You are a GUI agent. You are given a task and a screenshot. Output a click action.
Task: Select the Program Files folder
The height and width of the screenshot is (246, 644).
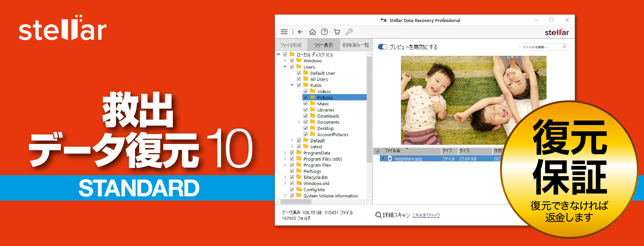(317, 165)
